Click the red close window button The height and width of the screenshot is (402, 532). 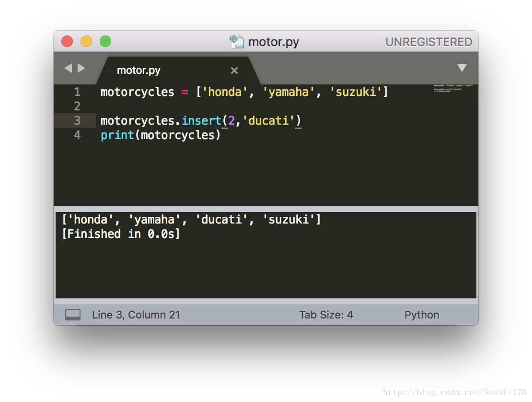coord(67,41)
